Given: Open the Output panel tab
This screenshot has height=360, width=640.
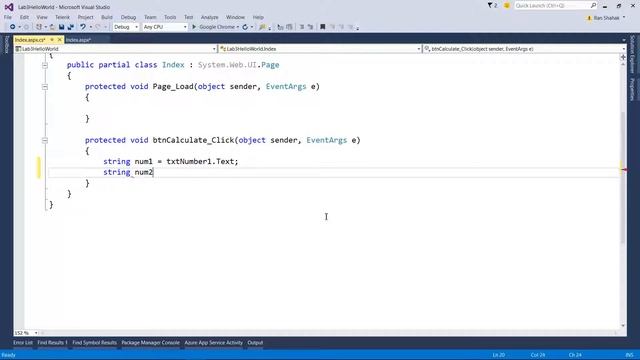Looking at the screenshot, I should tap(255, 343).
